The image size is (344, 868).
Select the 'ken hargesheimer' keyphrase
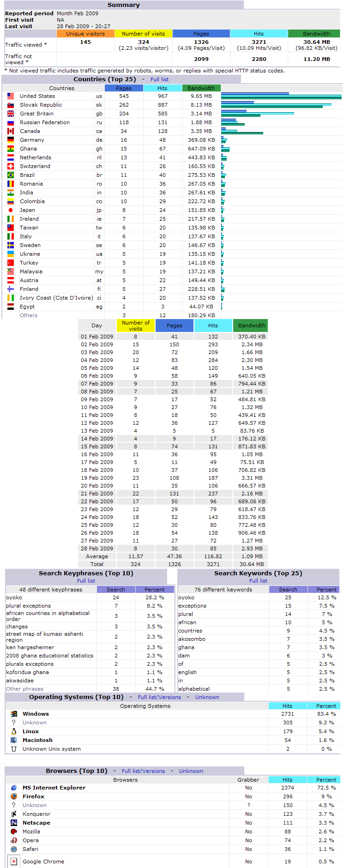[x=30, y=647]
